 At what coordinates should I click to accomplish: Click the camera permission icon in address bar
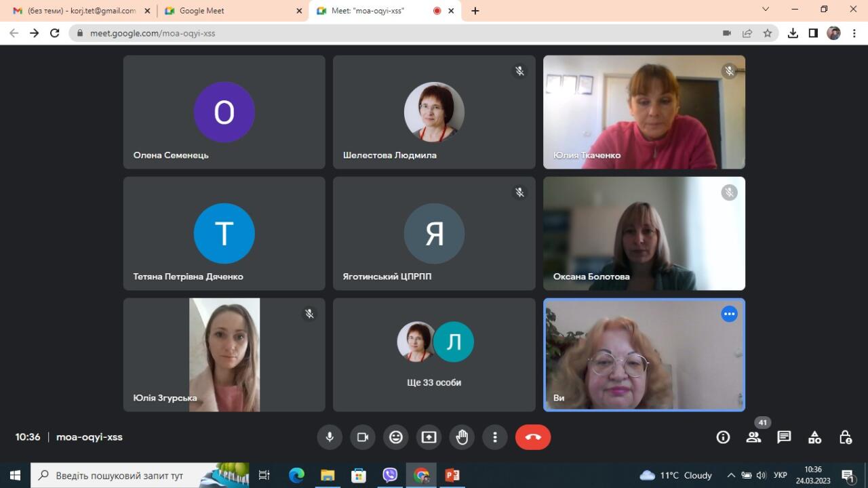coord(727,33)
